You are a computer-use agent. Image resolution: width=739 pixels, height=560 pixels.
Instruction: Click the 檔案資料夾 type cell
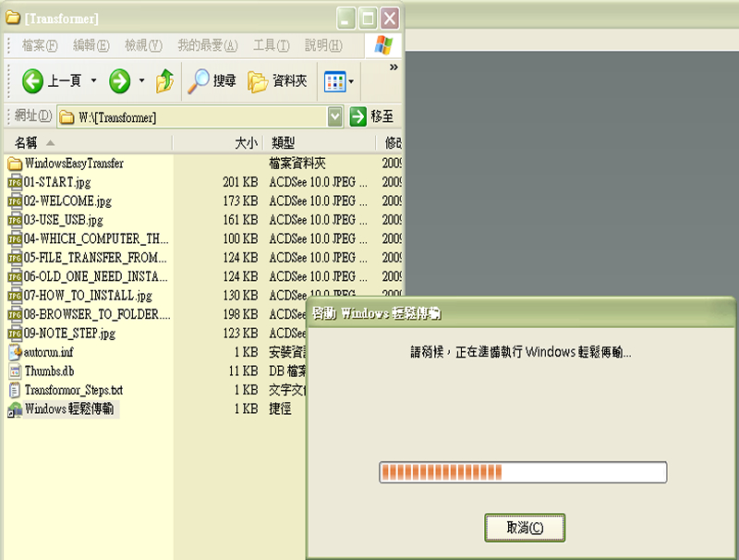[297, 164]
